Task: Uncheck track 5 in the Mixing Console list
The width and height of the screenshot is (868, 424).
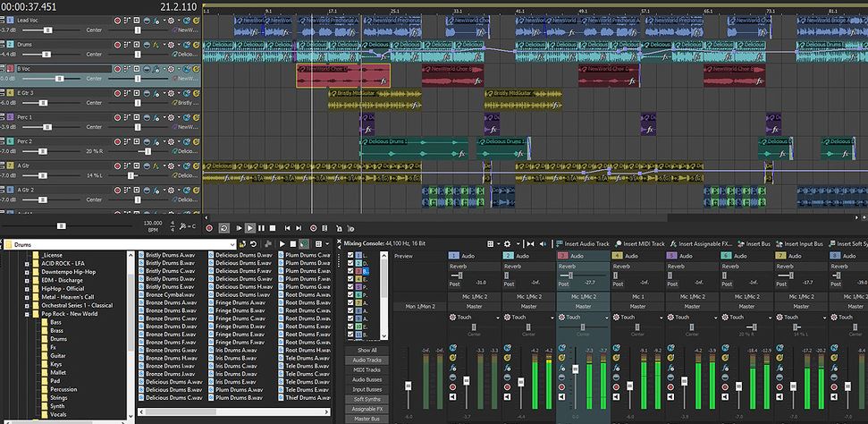Action: pos(350,287)
